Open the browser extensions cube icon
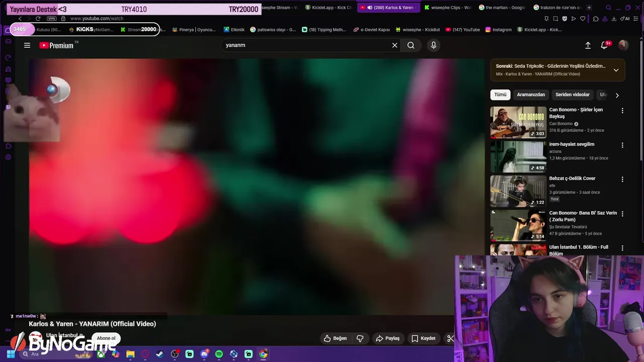This screenshot has height=362, width=644. pyautogui.click(x=596, y=19)
